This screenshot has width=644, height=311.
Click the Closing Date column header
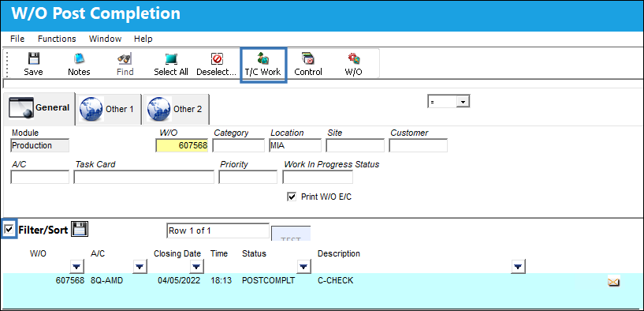tap(177, 254)
